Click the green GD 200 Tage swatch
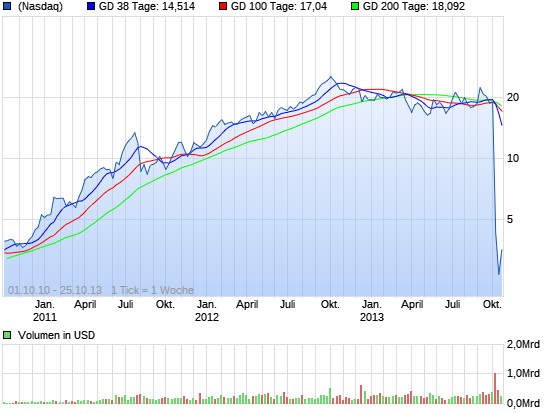 pyautogui.click(x=355, y=6)
